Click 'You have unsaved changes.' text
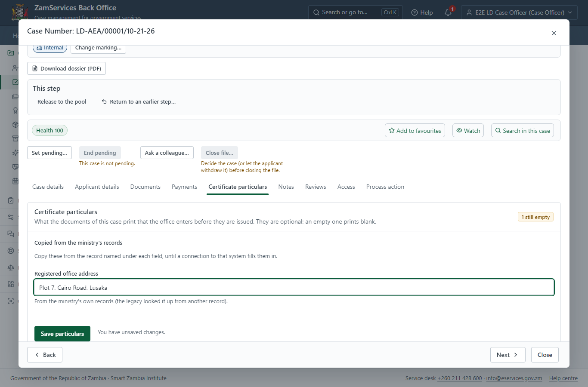588x387 pixels. click(x=131, y=332)
